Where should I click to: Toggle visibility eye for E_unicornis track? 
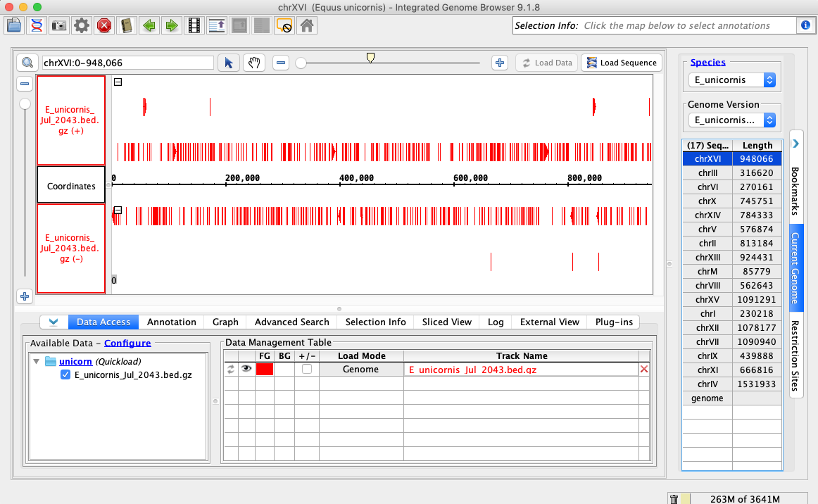[x=246, y=369]
